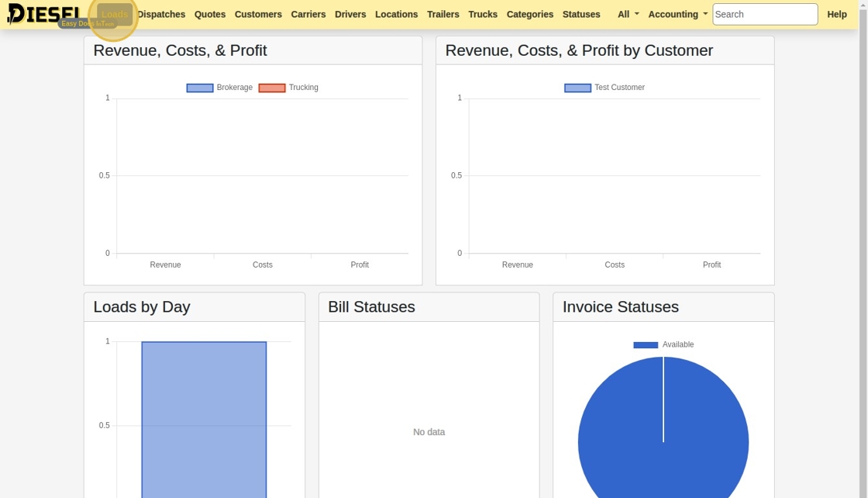Navigate to Carriers

(x=308, y=15)
